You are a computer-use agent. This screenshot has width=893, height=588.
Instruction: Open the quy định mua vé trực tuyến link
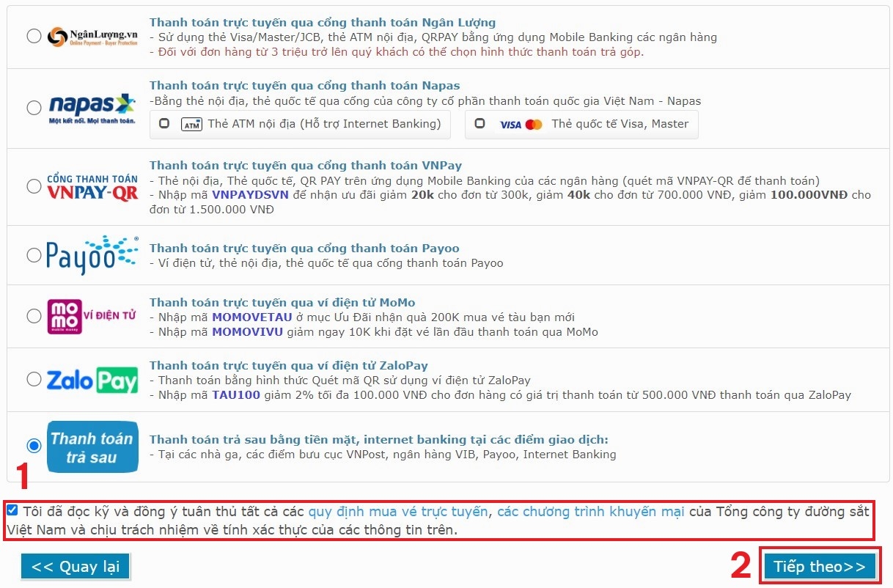point(398,511)
